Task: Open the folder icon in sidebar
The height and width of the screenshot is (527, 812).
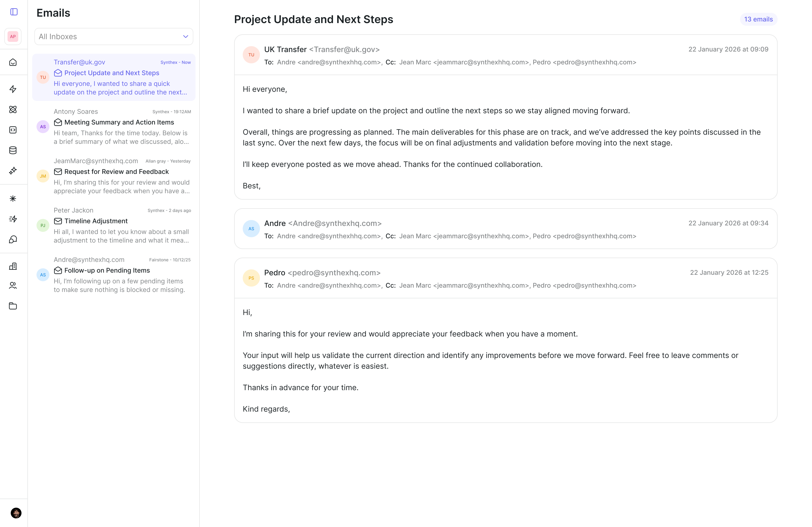Action: [13, 306]
